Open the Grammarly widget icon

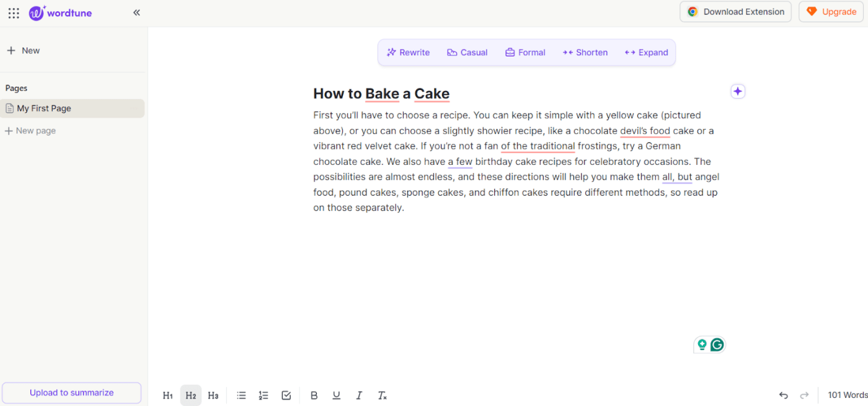tap(717, 345)
